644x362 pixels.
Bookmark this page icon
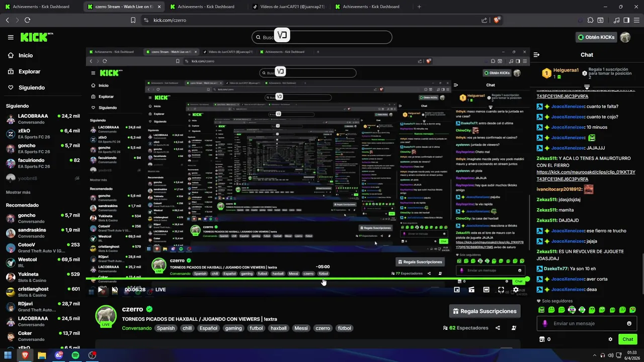tap(133, 20)
